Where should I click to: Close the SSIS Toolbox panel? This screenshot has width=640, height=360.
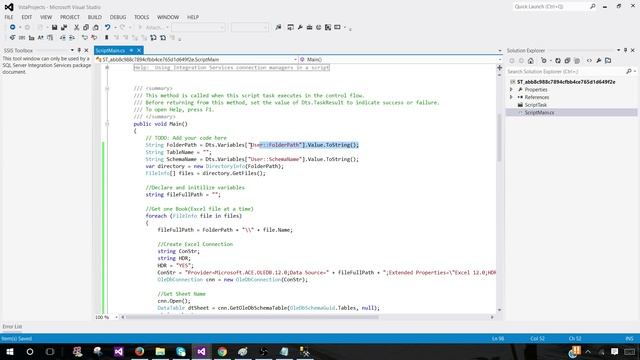pos(86,50)
